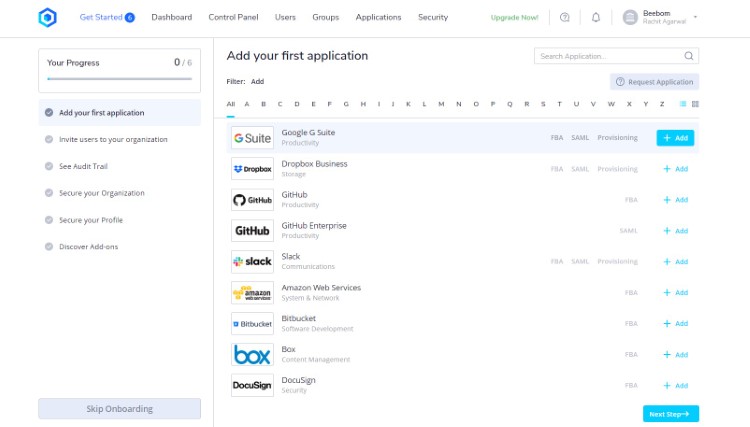Add GitHub application
The image size is (750, 427).
[675, 200]
